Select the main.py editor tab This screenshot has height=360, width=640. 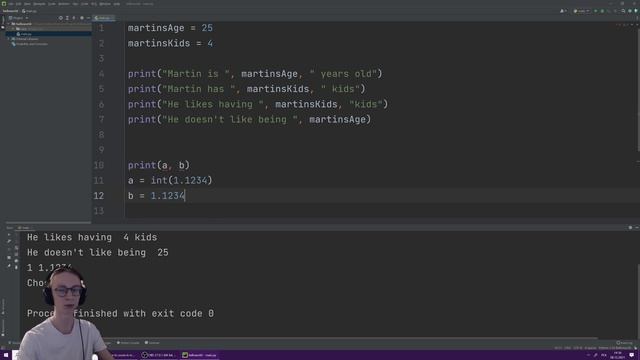(x=103, y=18)
